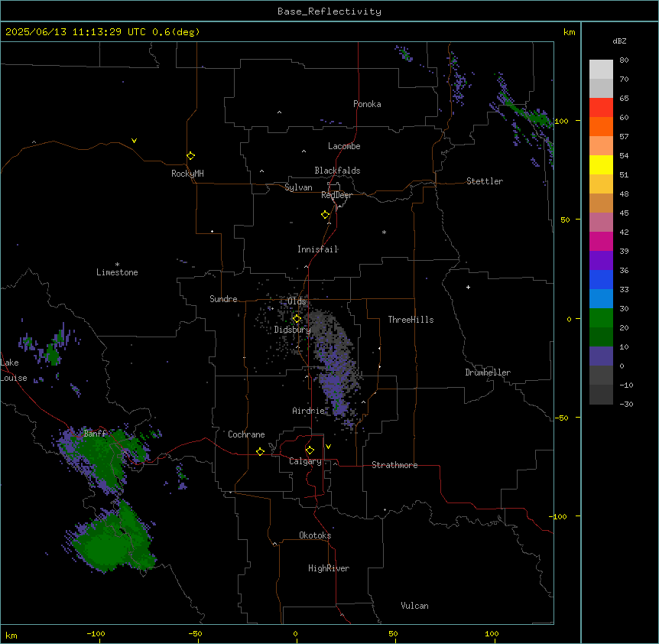The width and height of the screenshot is (659, 644).
Task: Click the Strathmore label
Action: coord(394,465)
